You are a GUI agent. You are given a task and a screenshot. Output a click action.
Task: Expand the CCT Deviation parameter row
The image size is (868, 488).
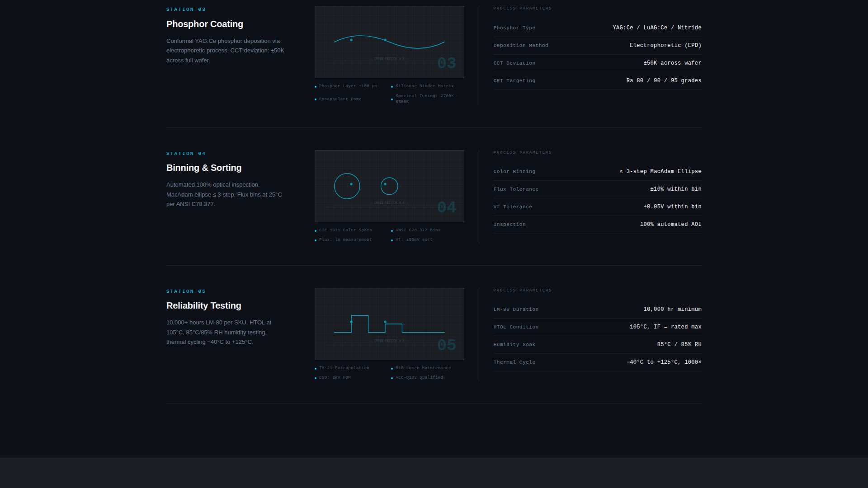pos(597,63)
